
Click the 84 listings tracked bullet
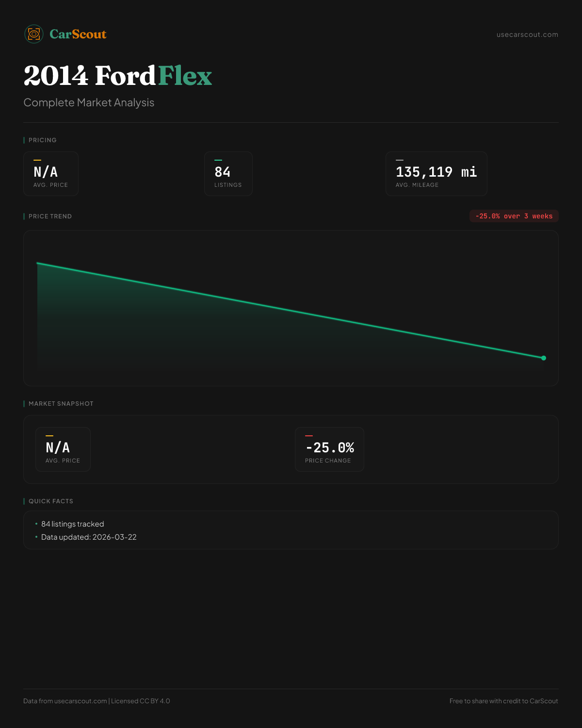tap(73, 524)
